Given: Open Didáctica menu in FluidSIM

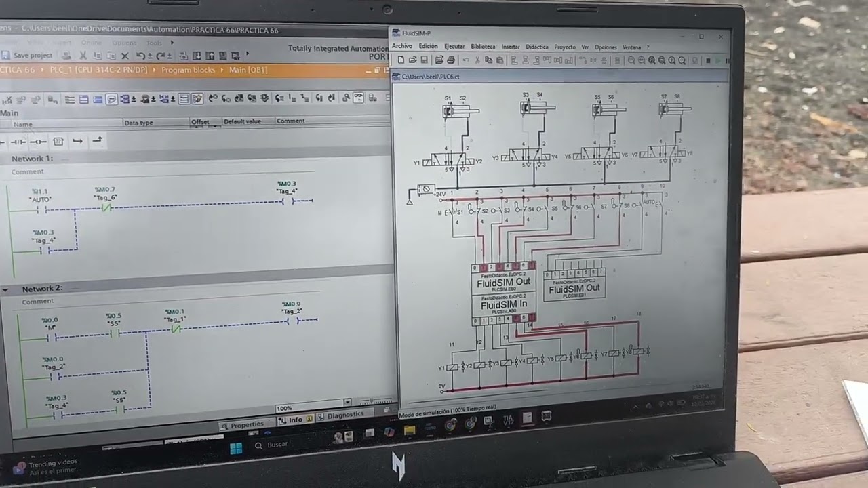Looking at the screenshot, I should [x=537, y=47].
